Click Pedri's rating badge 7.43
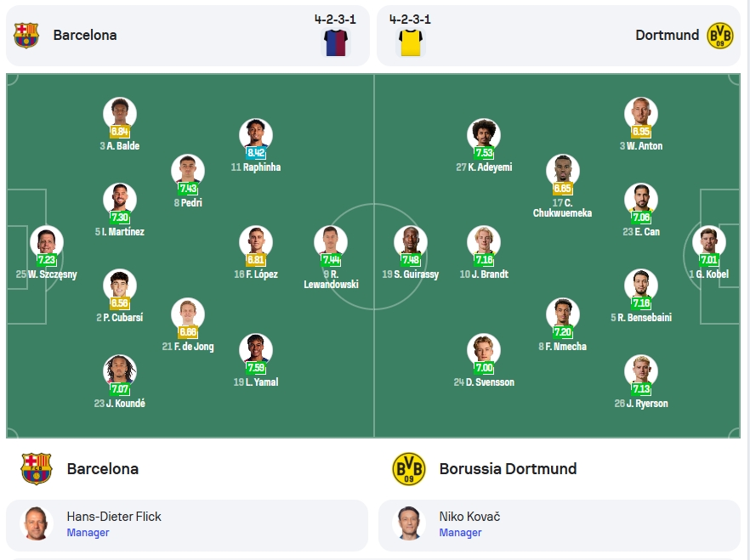The width and height of the screenshot is (750, 560). tap(188, 189)
